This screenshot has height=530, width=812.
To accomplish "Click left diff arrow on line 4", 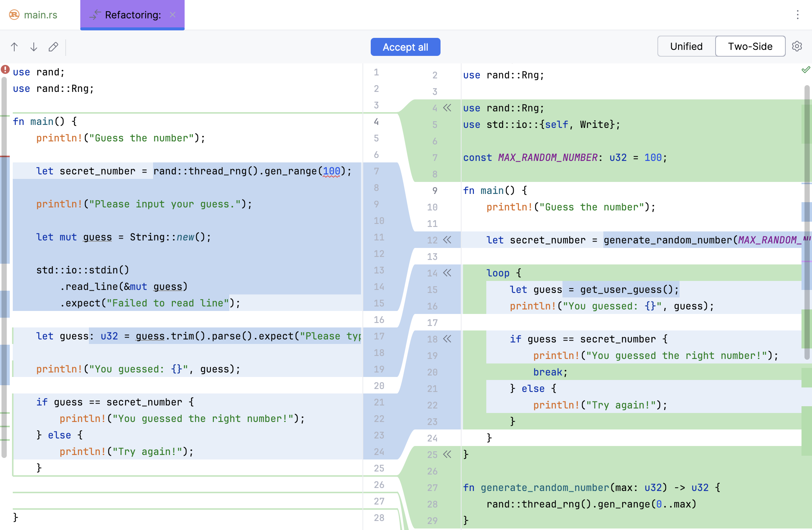I will [449, 108].
